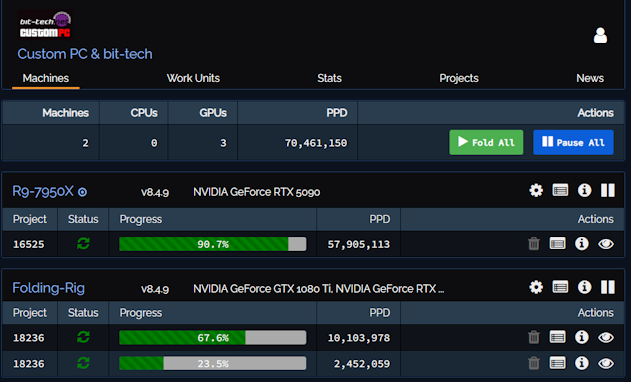Open the Stats tab
This screenshot has width=631, height=382.
[329, 78]
